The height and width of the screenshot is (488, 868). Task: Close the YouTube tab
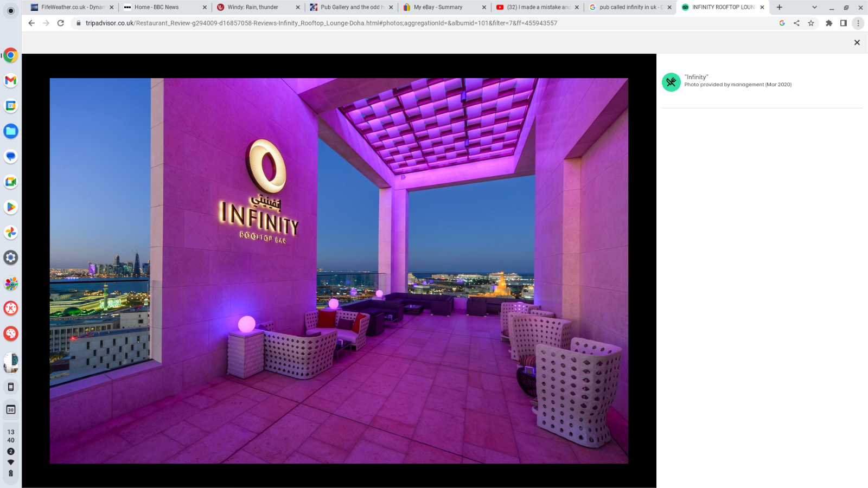[x=577, y=7]
